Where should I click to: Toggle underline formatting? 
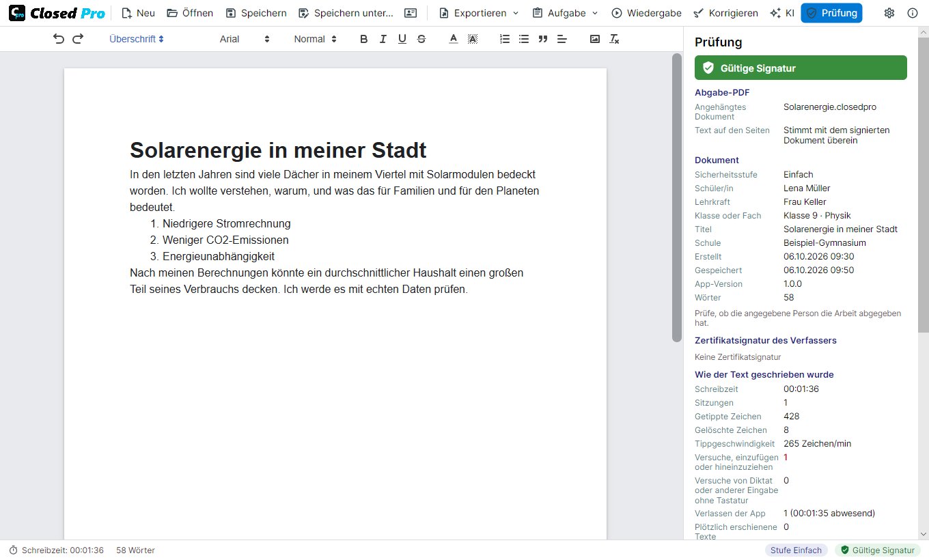[x=402, y=39]
